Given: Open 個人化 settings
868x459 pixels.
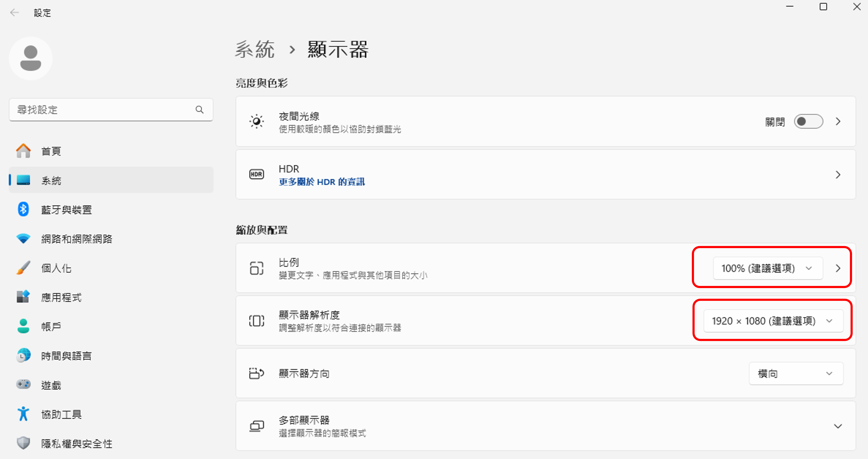Looking at the screenshot, I should point(111,268).
